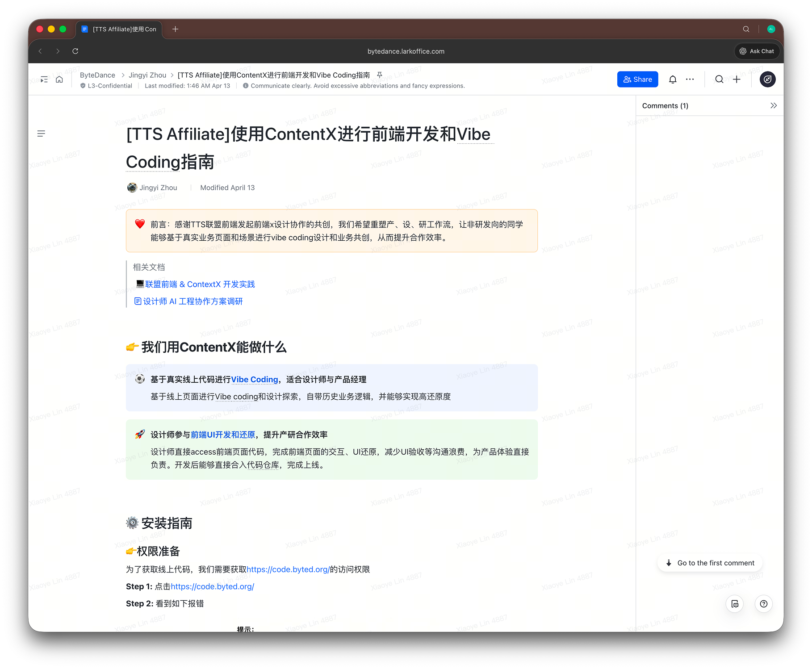Go to the home icon

pos(59,79)
